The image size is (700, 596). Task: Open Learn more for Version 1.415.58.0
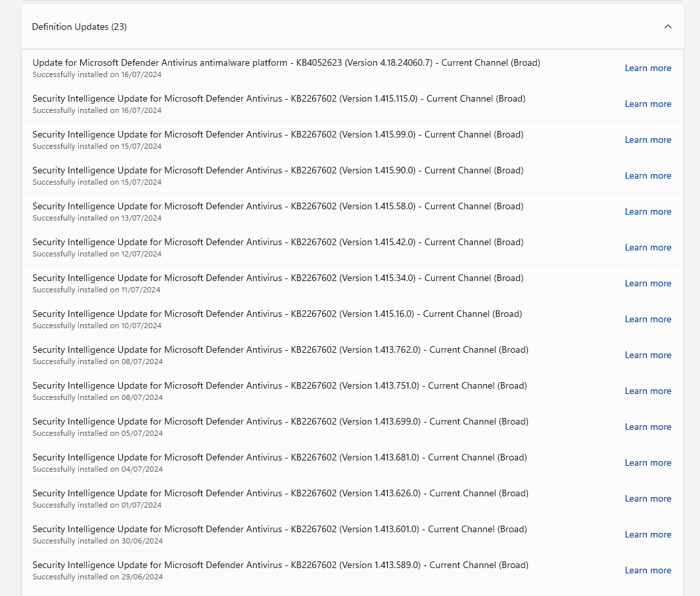648,211
